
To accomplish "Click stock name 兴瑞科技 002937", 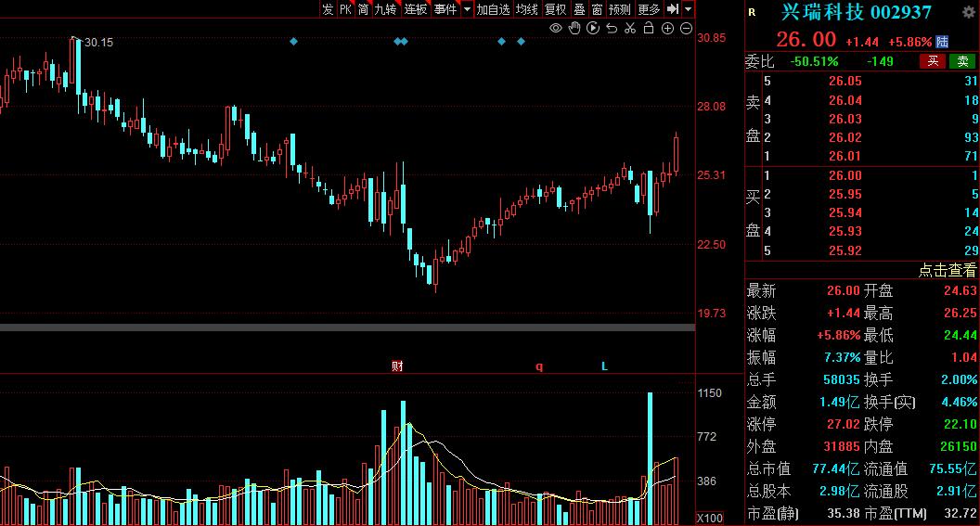I will tap(856, 12).
